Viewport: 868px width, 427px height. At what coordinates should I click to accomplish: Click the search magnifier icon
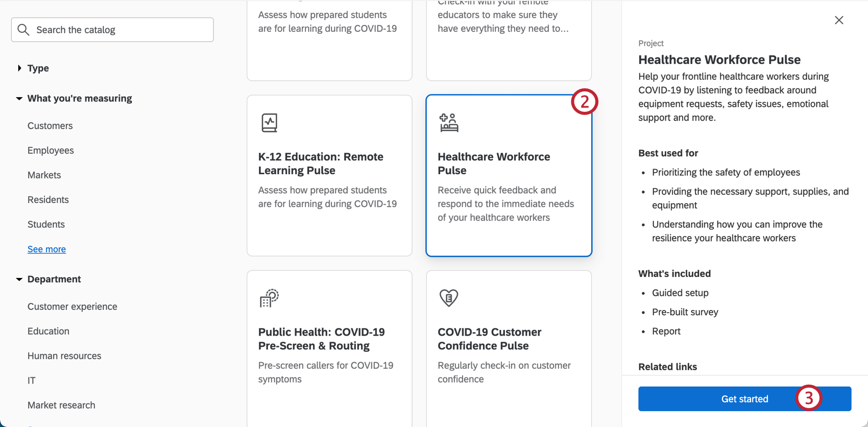click(x=23, y=30)
